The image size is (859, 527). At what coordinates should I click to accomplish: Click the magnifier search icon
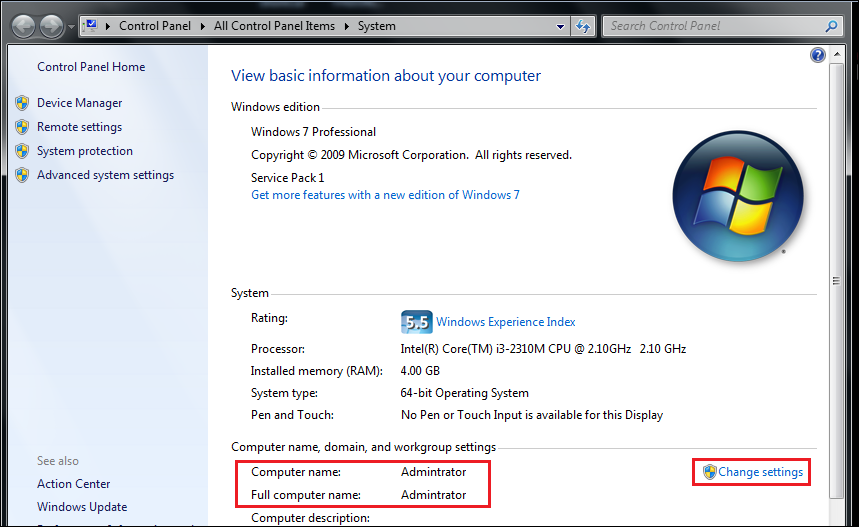point(831,26)
